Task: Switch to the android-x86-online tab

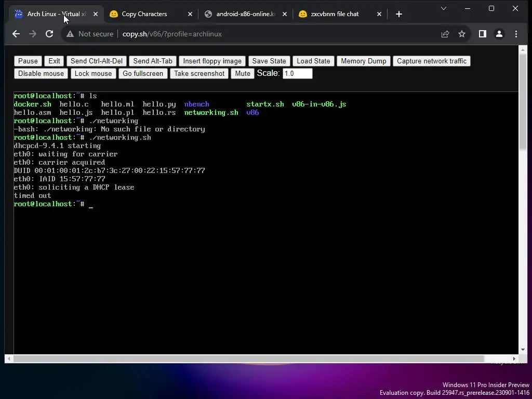Action: tap(245, 14)
